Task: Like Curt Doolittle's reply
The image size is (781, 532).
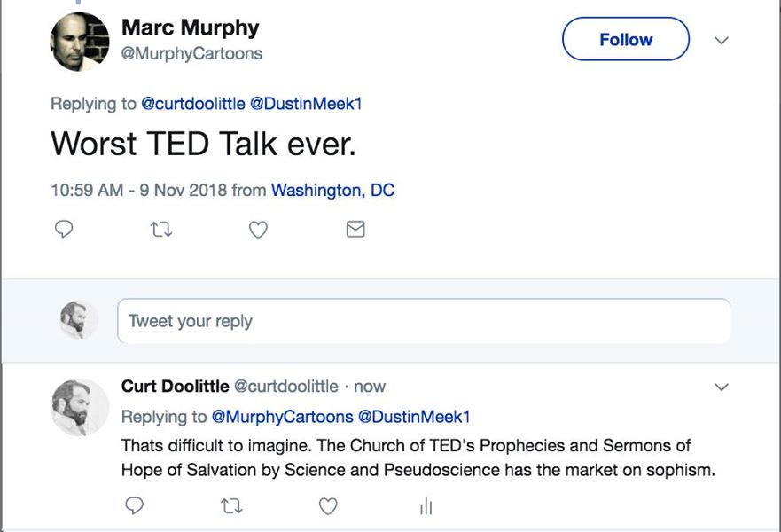Action: click(328, 505)
